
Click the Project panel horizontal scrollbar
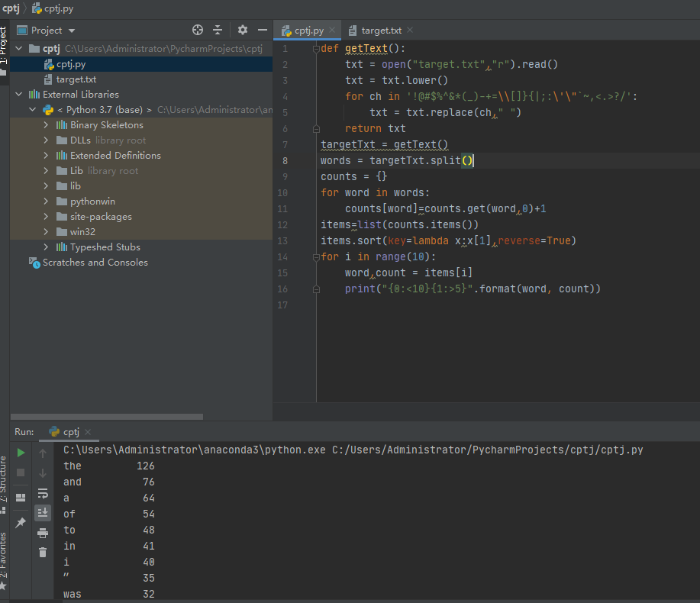pyautogui.click(x=107, y=417)
